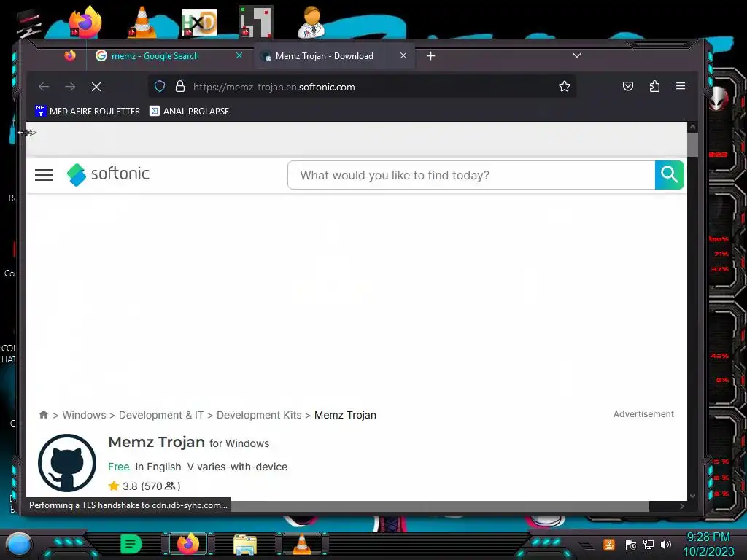This screenshot has height=560, width=747.
Task: Go forward in browser history
Action: tap(70, 87)
